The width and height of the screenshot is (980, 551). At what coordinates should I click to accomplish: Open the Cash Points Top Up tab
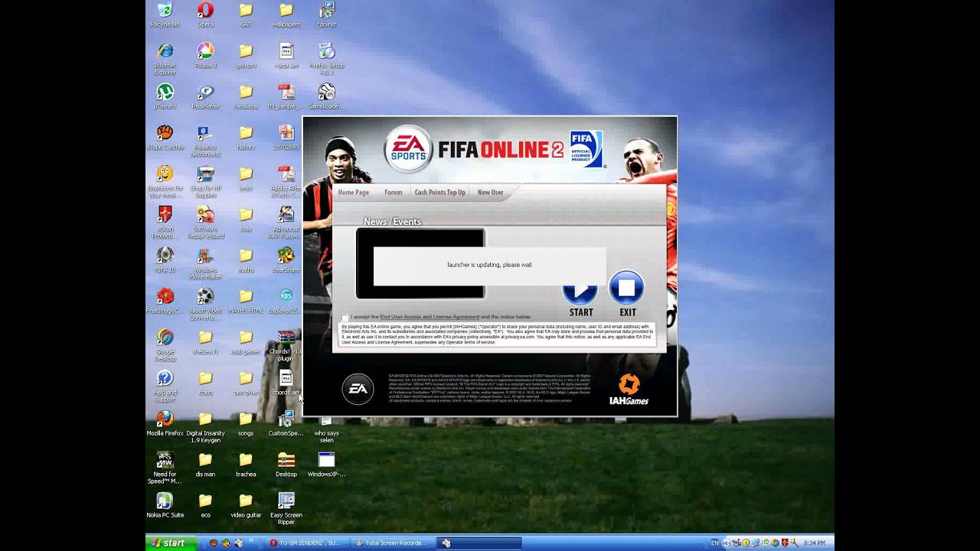tap(439, 192)
